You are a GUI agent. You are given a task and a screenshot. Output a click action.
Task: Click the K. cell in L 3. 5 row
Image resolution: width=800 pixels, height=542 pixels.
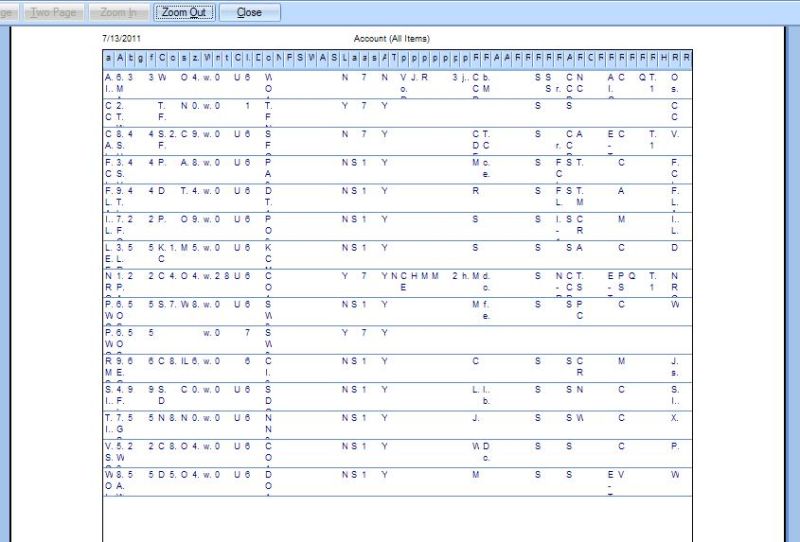click(161, 248)
